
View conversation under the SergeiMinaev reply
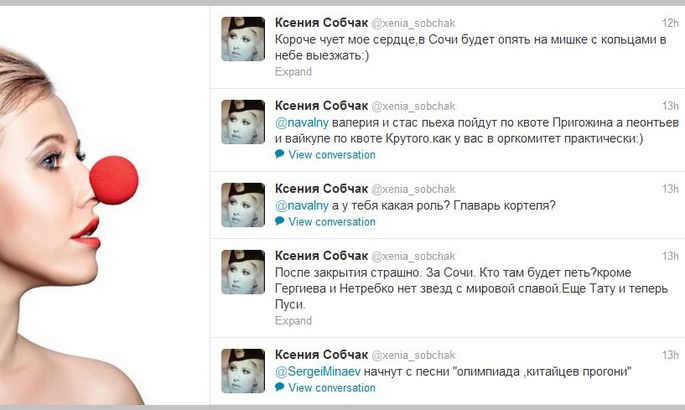332,388
